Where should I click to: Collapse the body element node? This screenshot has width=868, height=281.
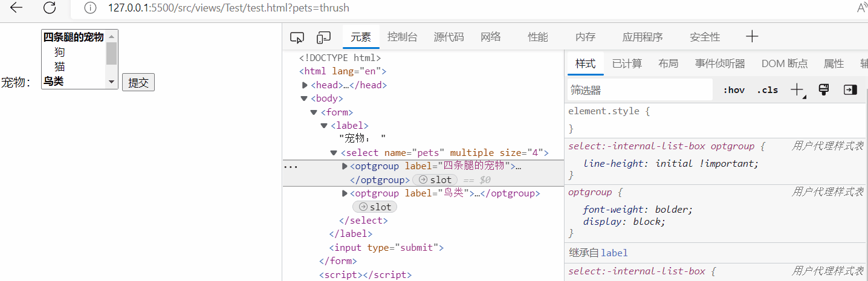304,99
